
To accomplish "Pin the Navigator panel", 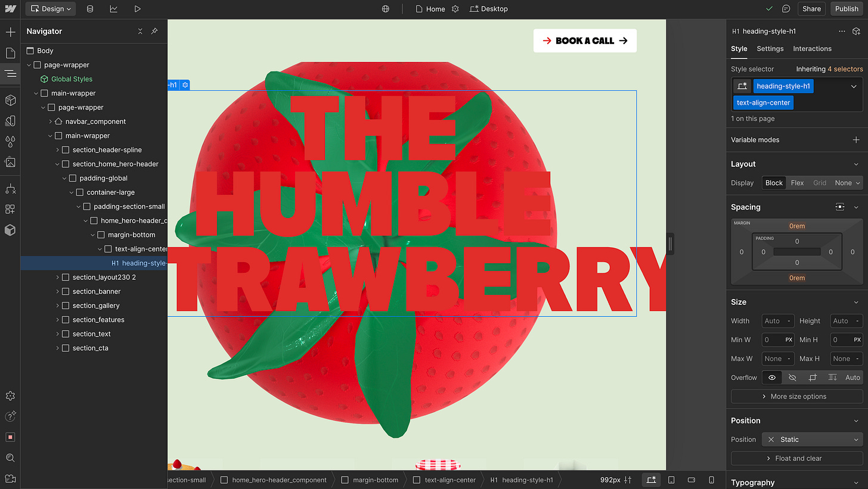I will [x=154, y=31].
